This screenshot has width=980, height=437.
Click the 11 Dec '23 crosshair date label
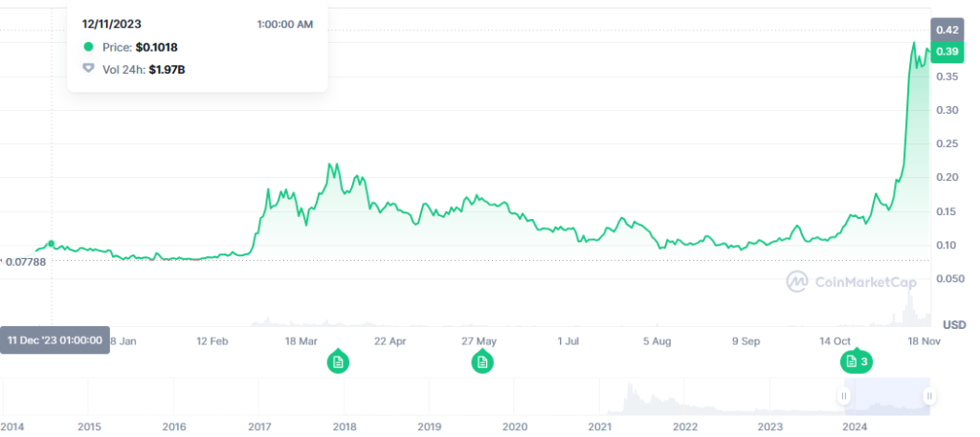pyautogui.click(x=55, y=340)
